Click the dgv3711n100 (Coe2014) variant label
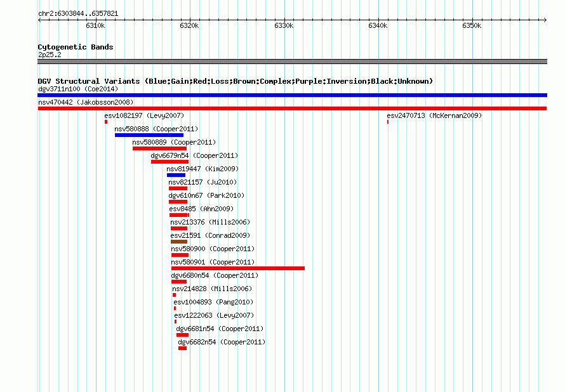This screenshot has width=565, height=392. (78, 89)
